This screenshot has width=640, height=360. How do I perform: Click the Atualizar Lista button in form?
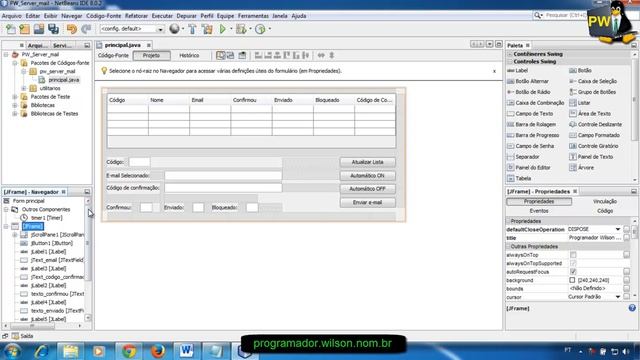[367, 162]
